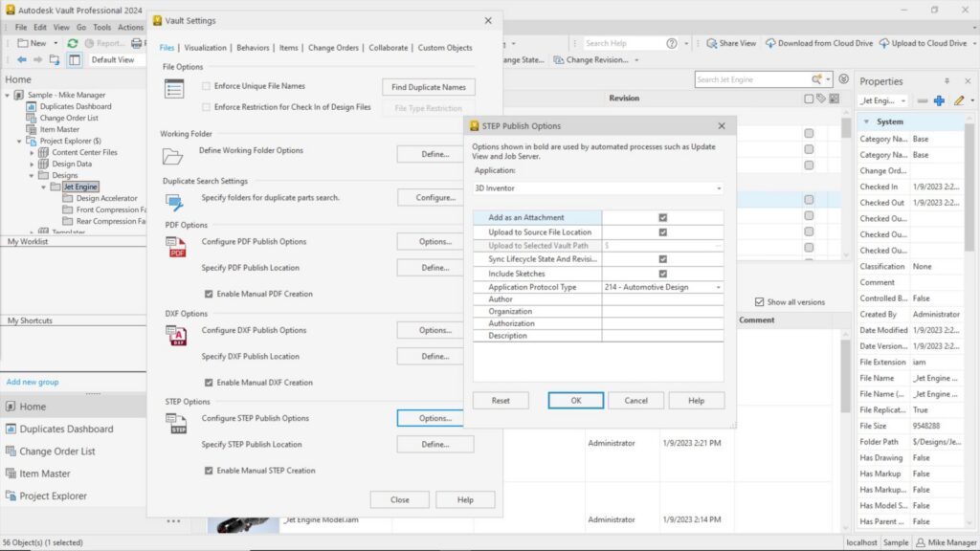Switch to the Visualization tab
Viewport: 980px width, 551px height.
(204, 46)
